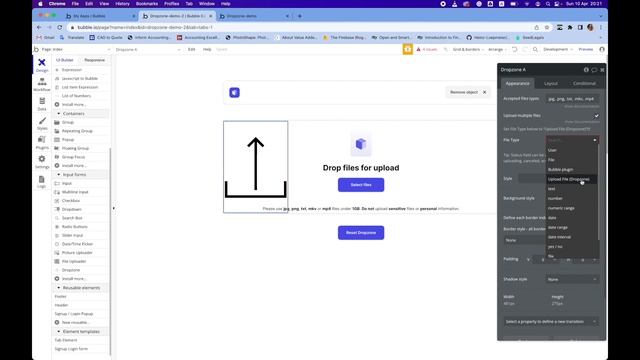This screenshot has height=360, width=640.
Task: Open the Styles tab in the sidebar
Action: tap(42, 124)
